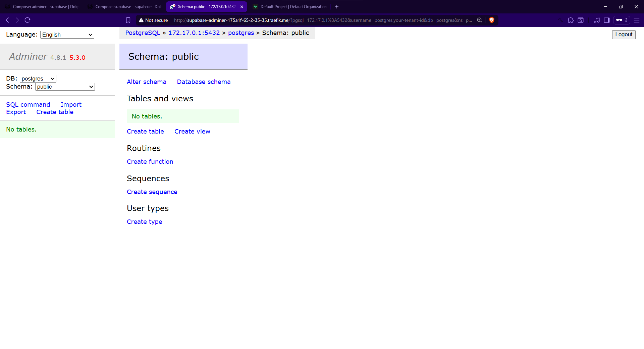Click Create table under Tables and views

[x=145, y=132]
